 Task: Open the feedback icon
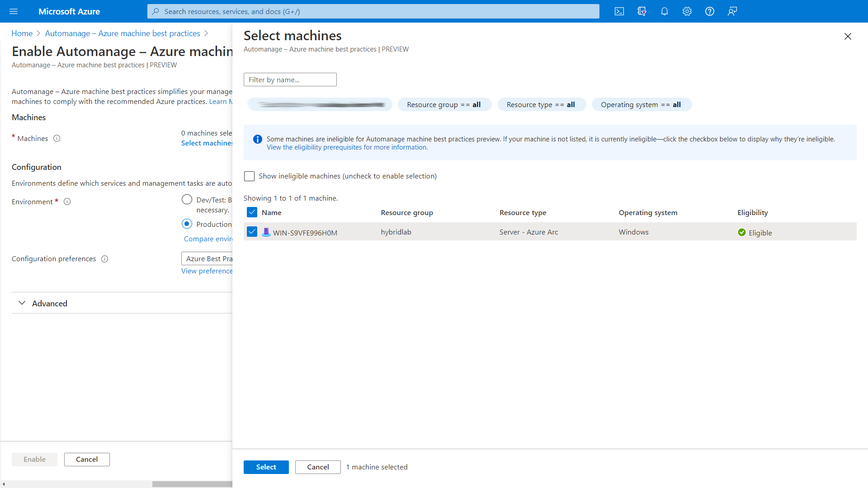click(732, 11)
